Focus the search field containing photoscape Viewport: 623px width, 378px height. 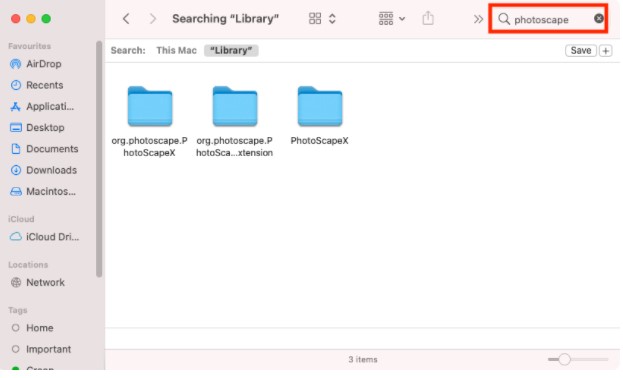[x=548, y=19]
